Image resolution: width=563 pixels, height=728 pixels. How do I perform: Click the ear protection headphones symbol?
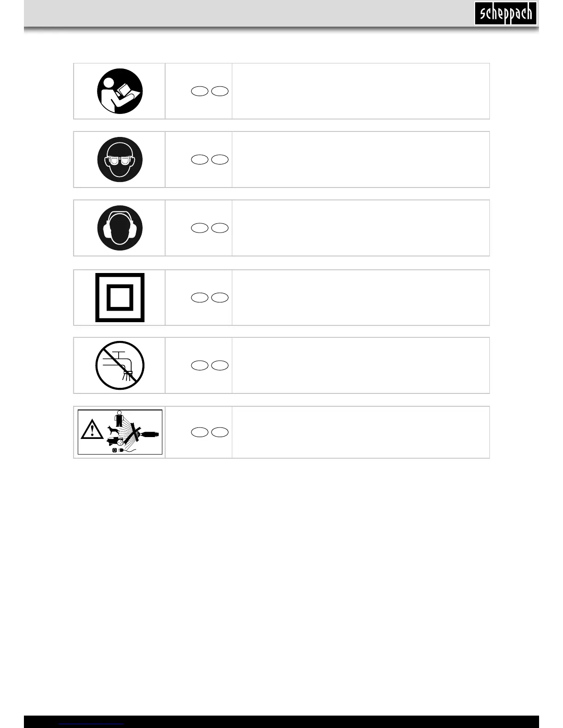pos(120,228)
